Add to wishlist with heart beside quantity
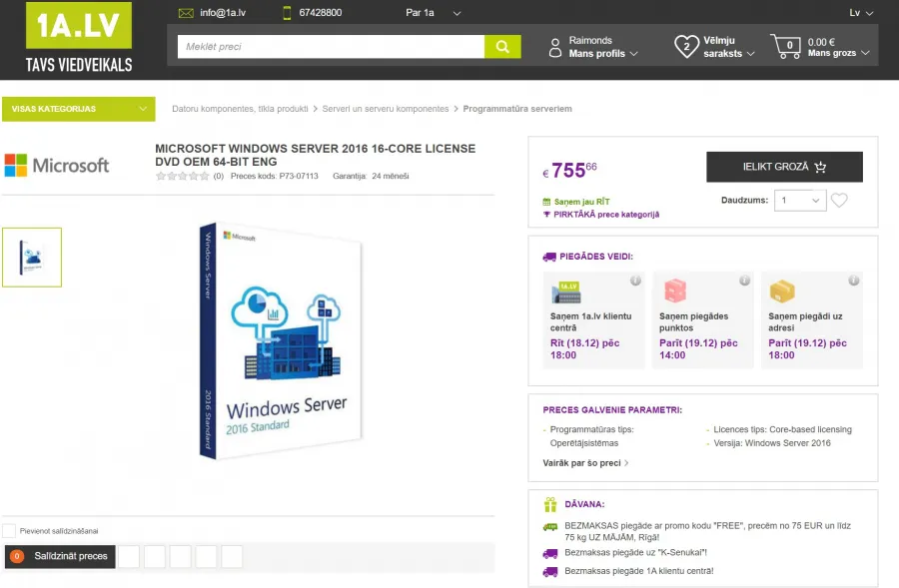Screen dimensions: 899x588 coord(839,200)
